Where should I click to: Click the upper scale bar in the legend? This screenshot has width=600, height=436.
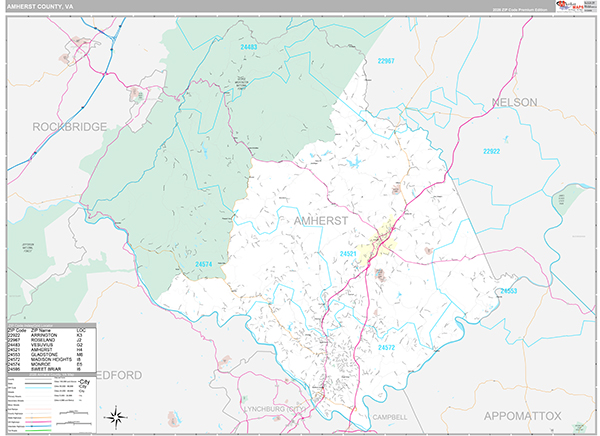click(74, 413)
